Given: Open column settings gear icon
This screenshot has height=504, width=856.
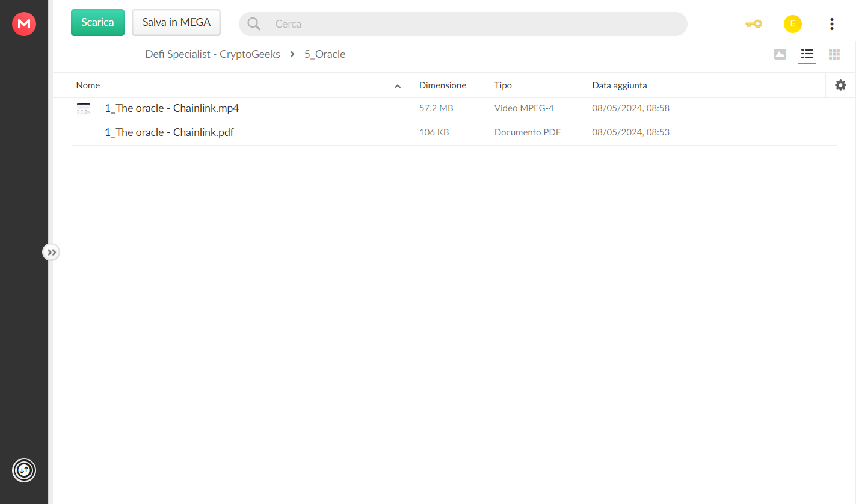Looking at the screenshot, I should point(841,85).
